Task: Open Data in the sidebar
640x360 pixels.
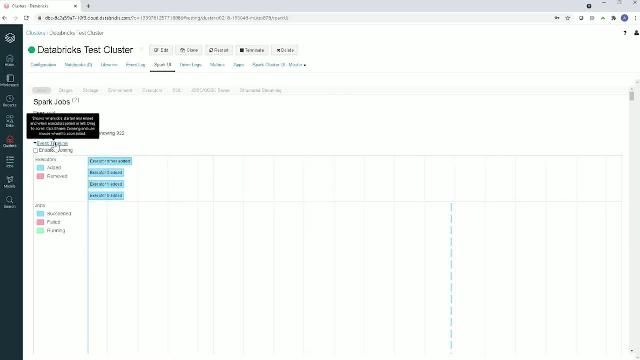Action: 10,121
